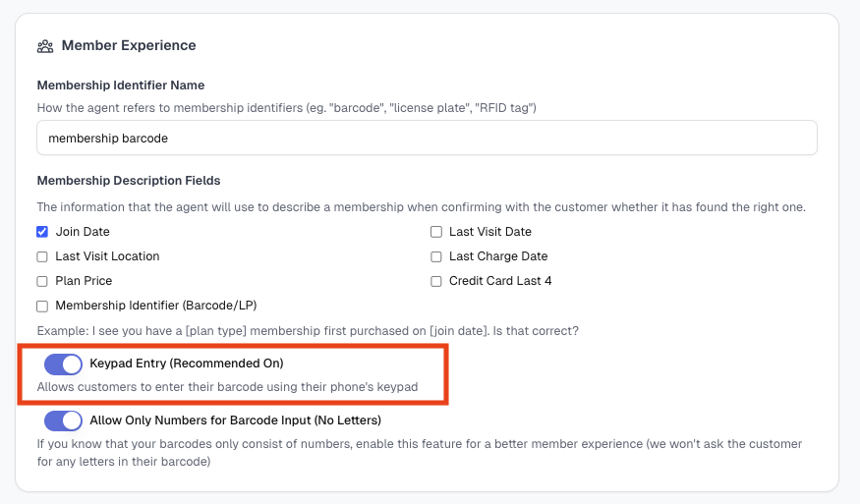Click the 'Keypad Entry (Recommended On)' label text
860x504 pixels.
[x=187, y=364]
